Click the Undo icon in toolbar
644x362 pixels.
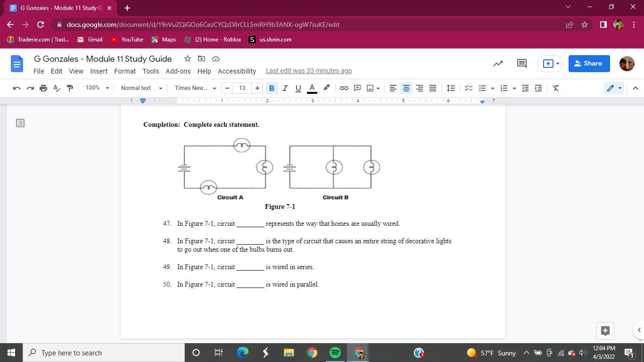17,88
